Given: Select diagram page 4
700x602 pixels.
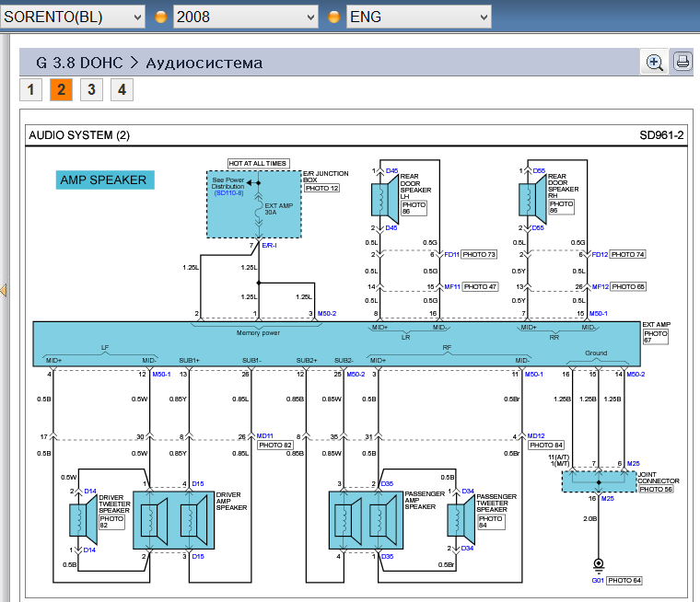Looking at the screenshot, I should point(121,89).
